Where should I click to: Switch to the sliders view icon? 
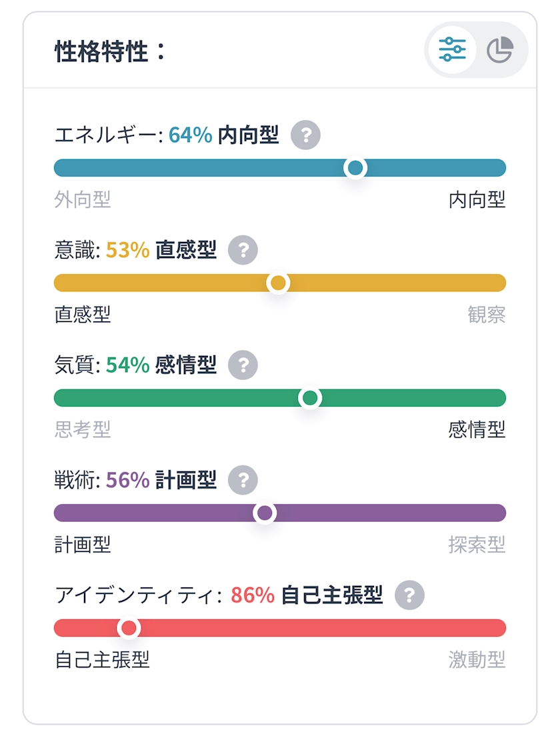452,50
